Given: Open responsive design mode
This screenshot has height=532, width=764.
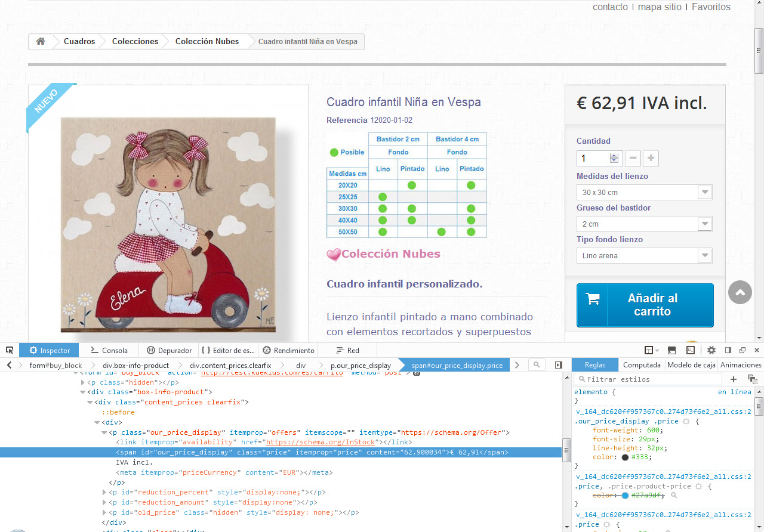Looking at the screenshot, I should click(691, 350).
